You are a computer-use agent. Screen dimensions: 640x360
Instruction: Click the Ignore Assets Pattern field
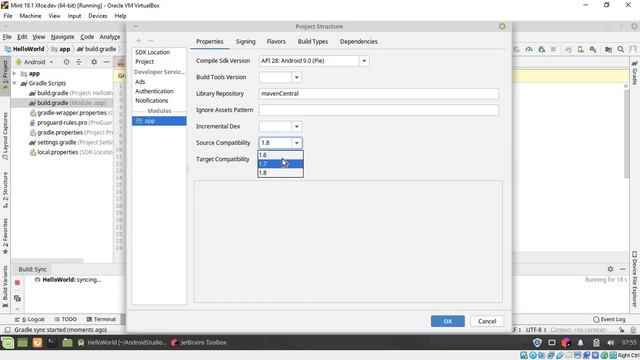[x=378, y=110]
